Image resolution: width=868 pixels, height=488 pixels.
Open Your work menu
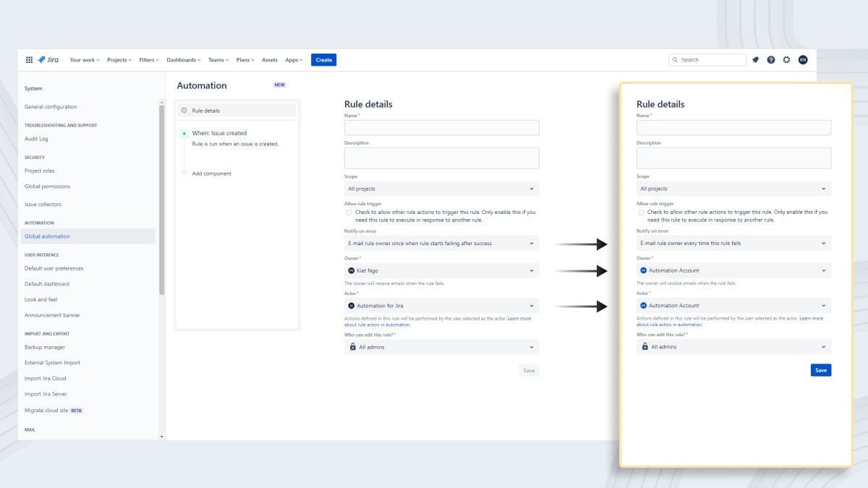[85, 60]
